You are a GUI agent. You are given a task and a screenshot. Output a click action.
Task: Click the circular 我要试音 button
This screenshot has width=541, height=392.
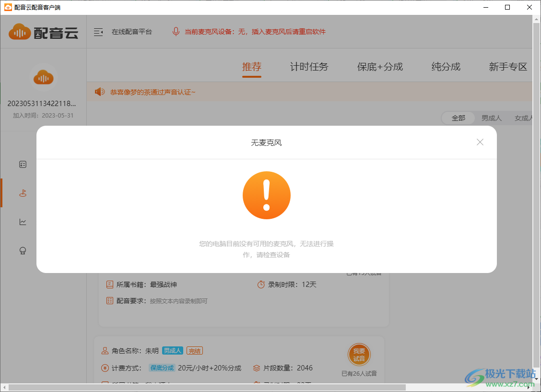pos(359,355)
